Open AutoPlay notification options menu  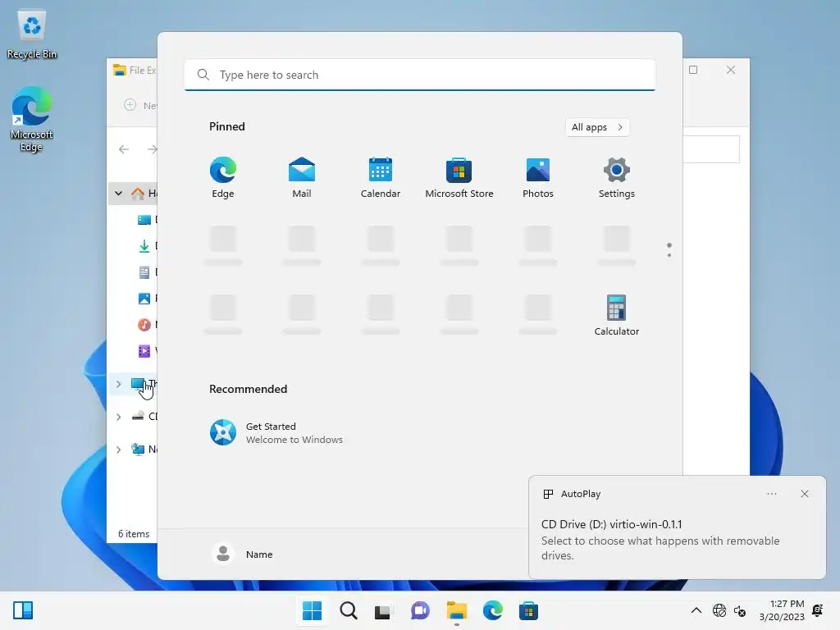(x=771, y=494)
